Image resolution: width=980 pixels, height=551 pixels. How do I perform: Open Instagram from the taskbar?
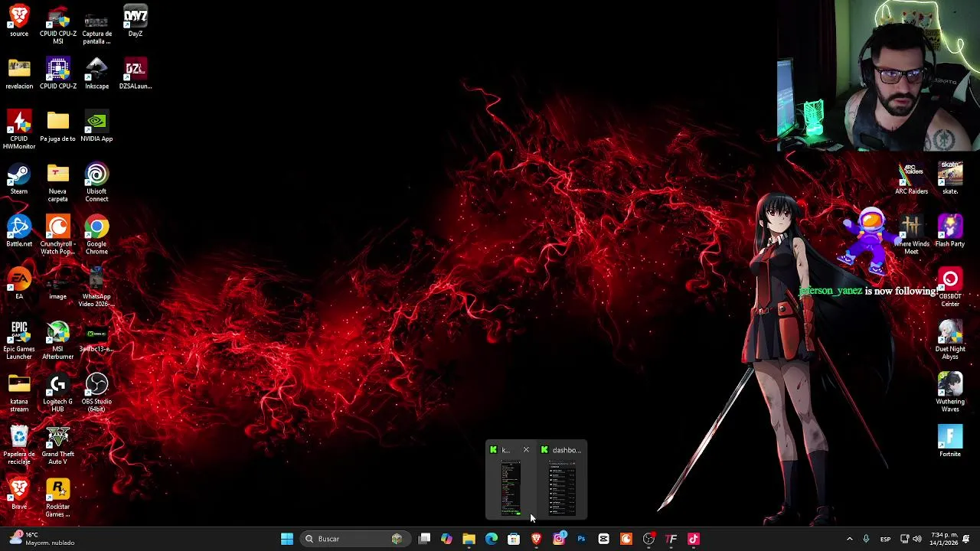click(559, 539)
